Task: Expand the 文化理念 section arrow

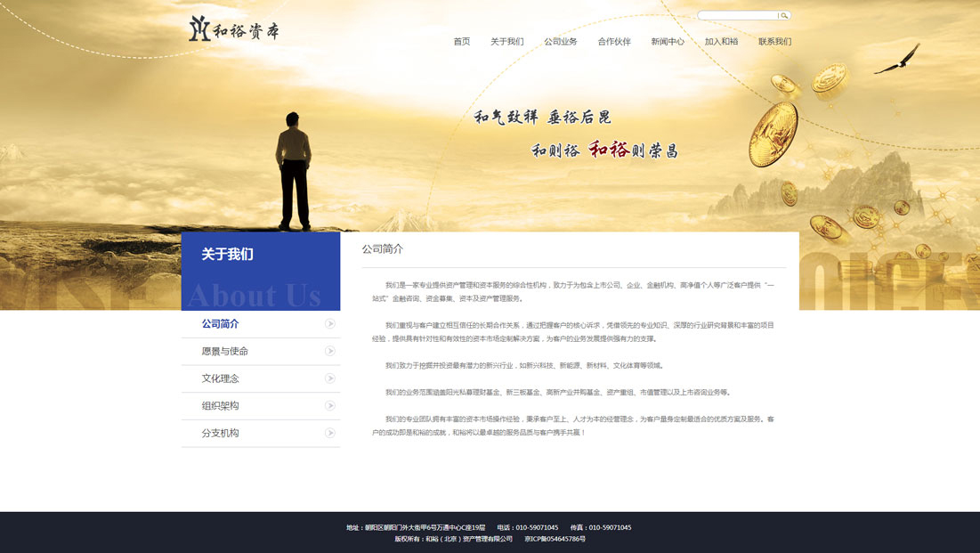Action: pos(330,378)
